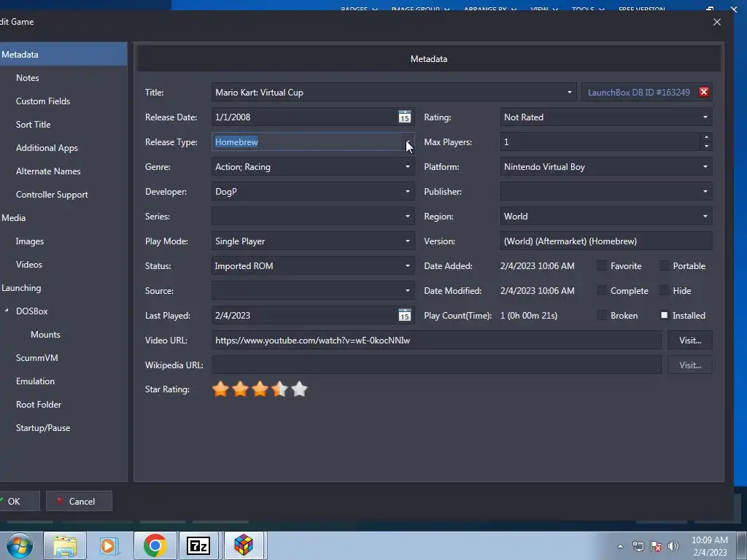Open the Images section

tap(29, 241)
